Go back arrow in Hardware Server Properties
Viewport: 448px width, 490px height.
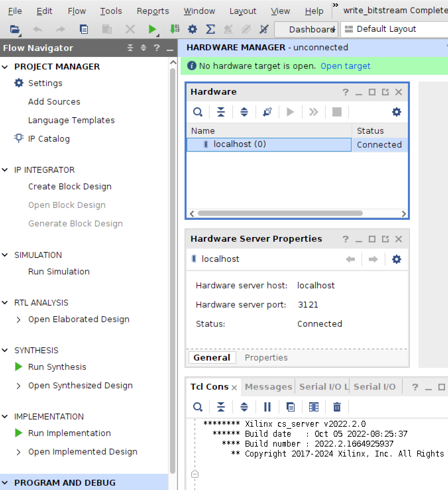(x=350, y=259)
